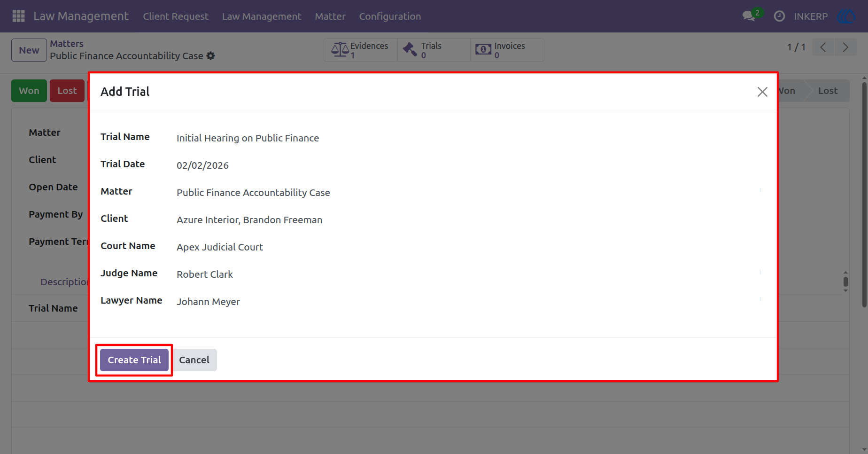Select the Lost stage in status bar
The width and height of the screenshot is (868, 454).
click(828, 91)
